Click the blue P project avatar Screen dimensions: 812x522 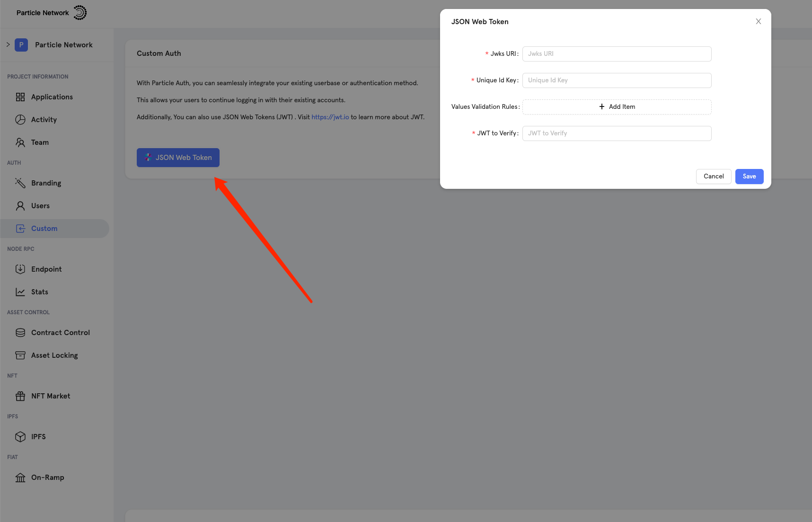(21, 45)
